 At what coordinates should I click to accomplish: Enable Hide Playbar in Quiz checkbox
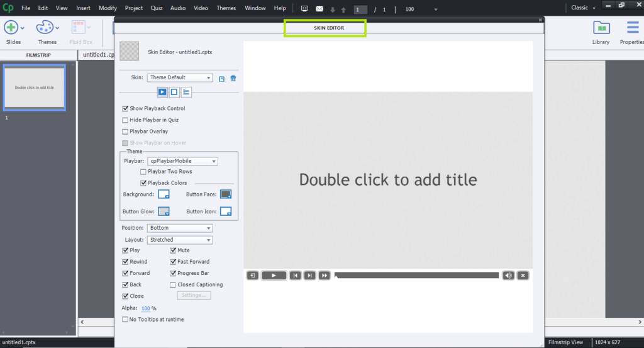[125, 120]
